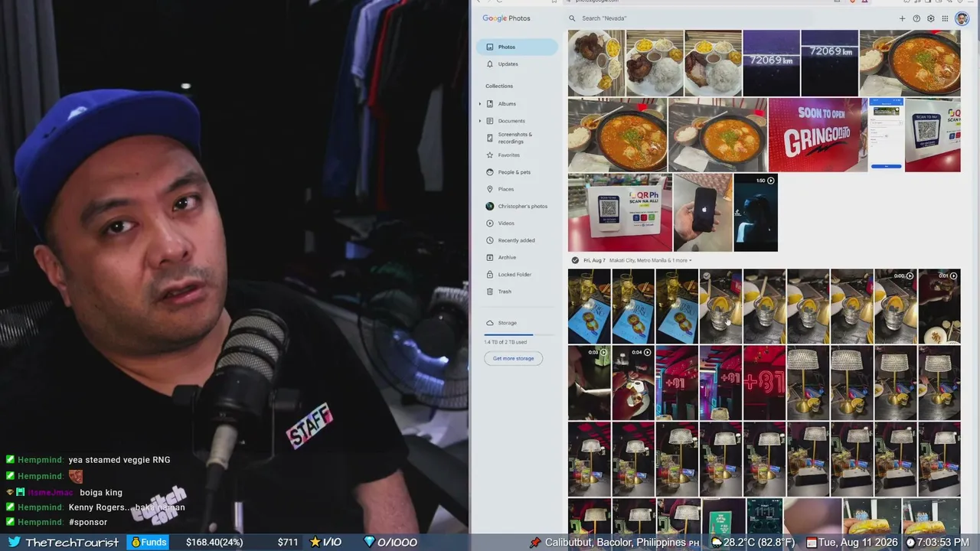Click the Documents icon in sidebar
Viewport: 980px width, 551px height.
(x=490, y=121)
